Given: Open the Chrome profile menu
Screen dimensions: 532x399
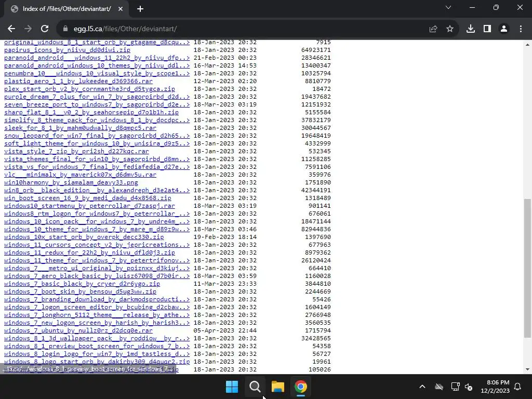Looking at the screenshot, I should click(x=504, y=29).
